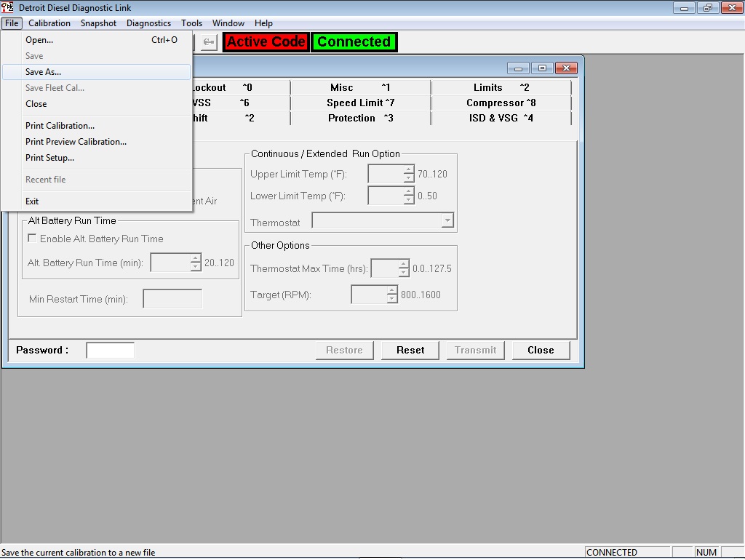Click the NUM indicator in status bar
Screen dimensions: 745x560
click(x=706, y=552)
